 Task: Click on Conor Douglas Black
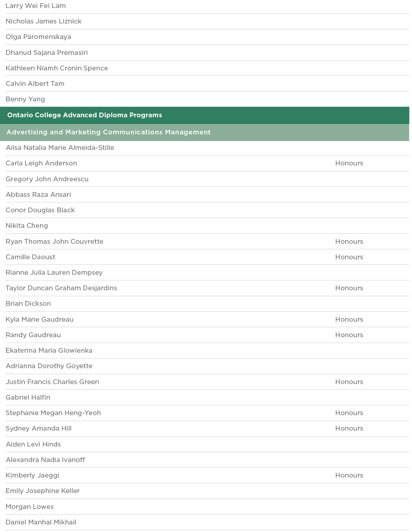(x=40, y=210)
